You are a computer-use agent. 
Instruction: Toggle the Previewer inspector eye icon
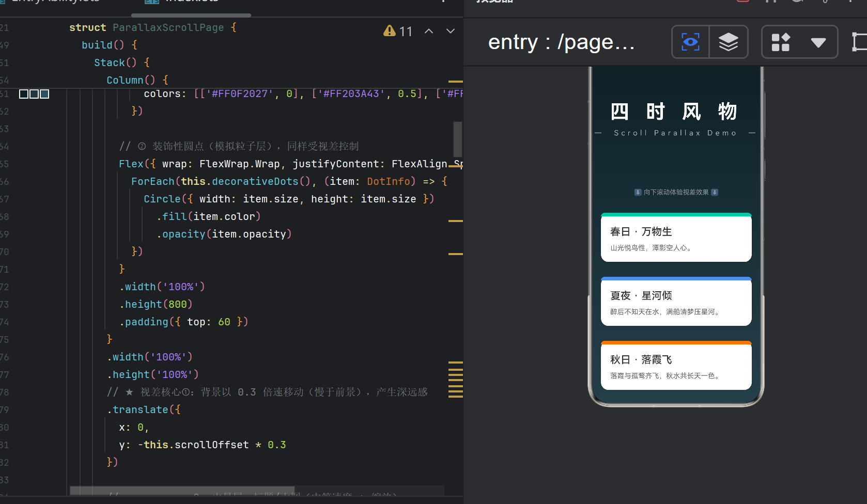click(x=690, y=42)
